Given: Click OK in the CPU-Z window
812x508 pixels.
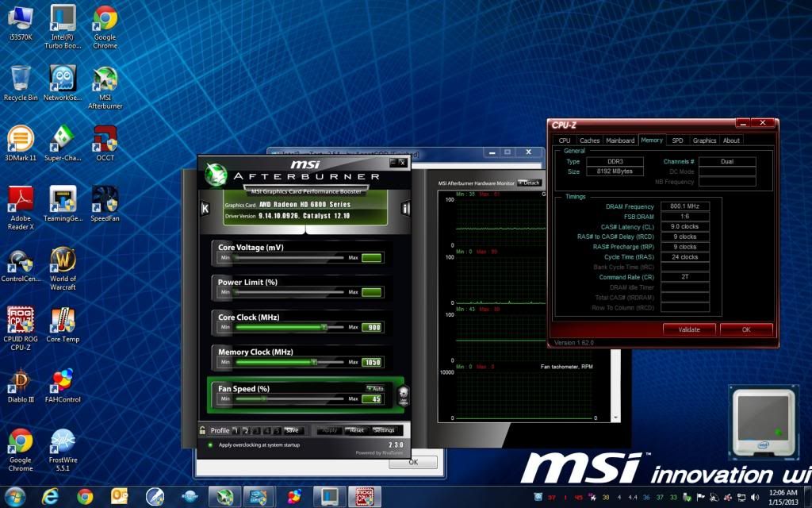Looking at the screenshot, I should [x=746, y=329].
